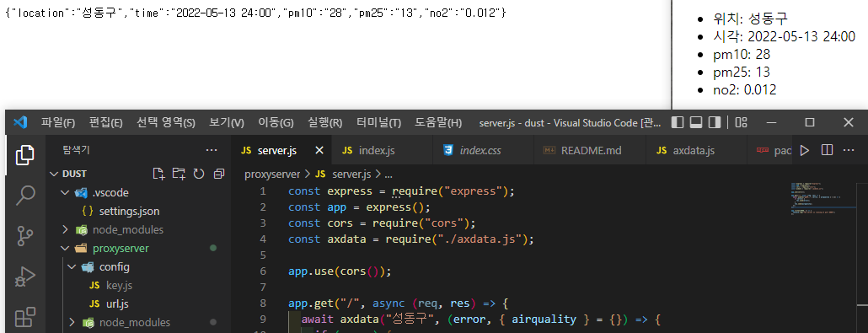Click code line 4 requiring ./axdata.js
Viewport: 868px width, 333px height.
click(410, 239)
